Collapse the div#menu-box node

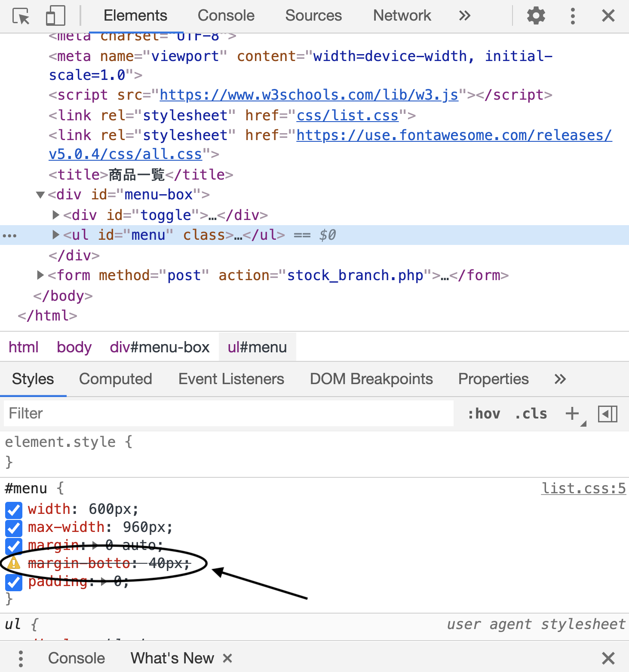point(40,195)
